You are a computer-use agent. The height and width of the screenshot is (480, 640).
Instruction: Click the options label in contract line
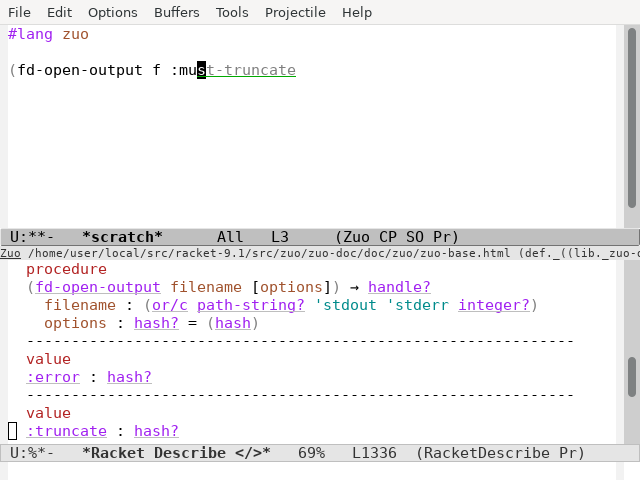point(76,323)
